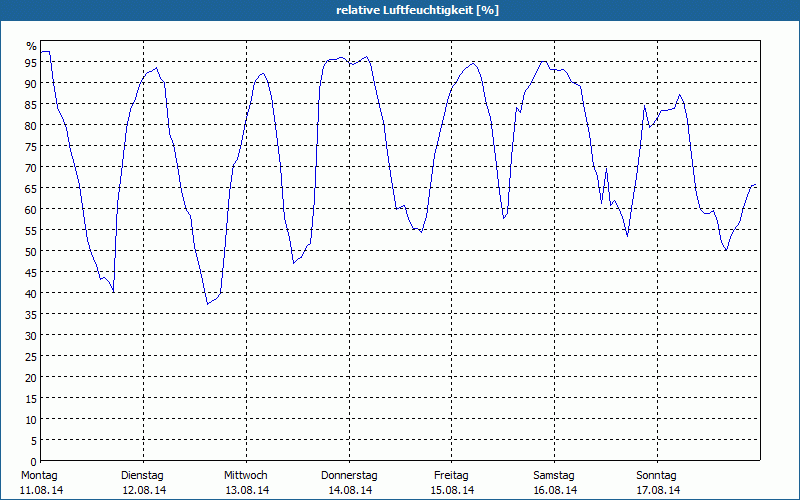Click the 'Dienstag' day label
The image size is (800, 500).
[142, 476]
